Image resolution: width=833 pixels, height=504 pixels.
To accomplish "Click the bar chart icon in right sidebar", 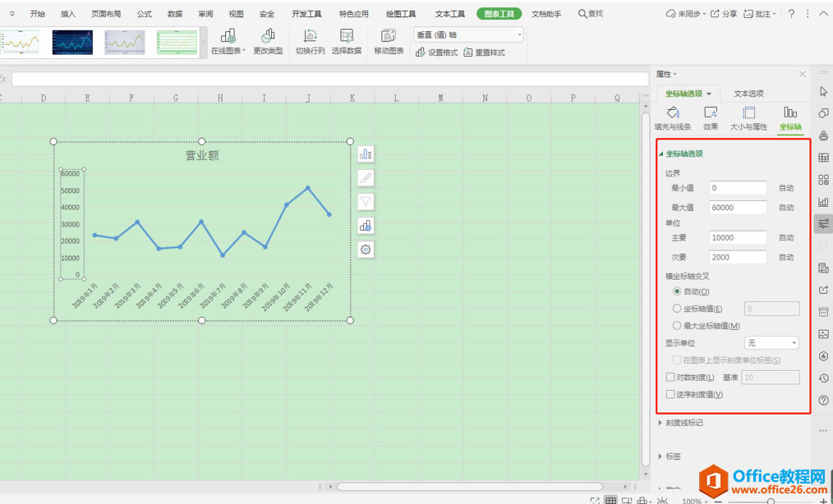I will (823, 202).
